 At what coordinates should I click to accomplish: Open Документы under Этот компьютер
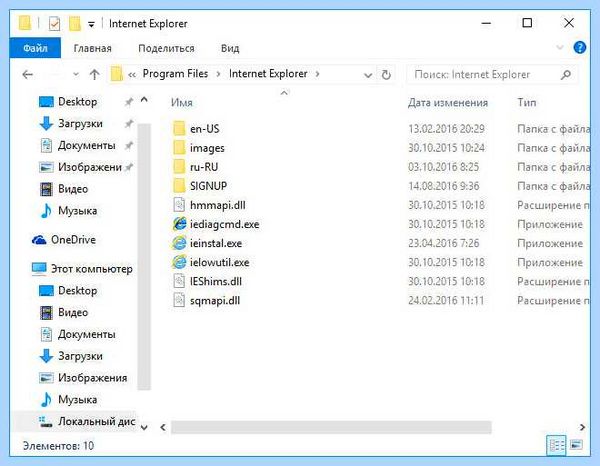tap(86, 334)
